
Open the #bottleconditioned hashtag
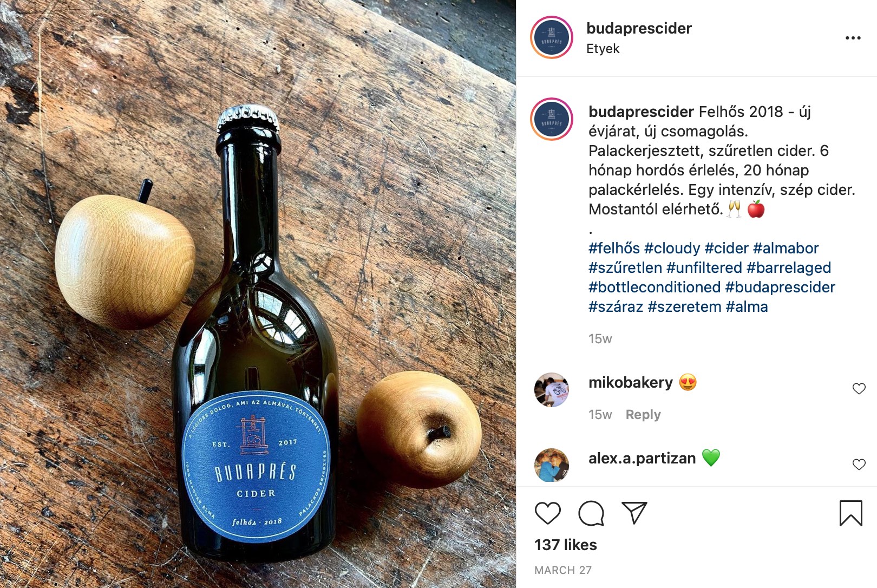pyautogui.click(x=655, y=288)
